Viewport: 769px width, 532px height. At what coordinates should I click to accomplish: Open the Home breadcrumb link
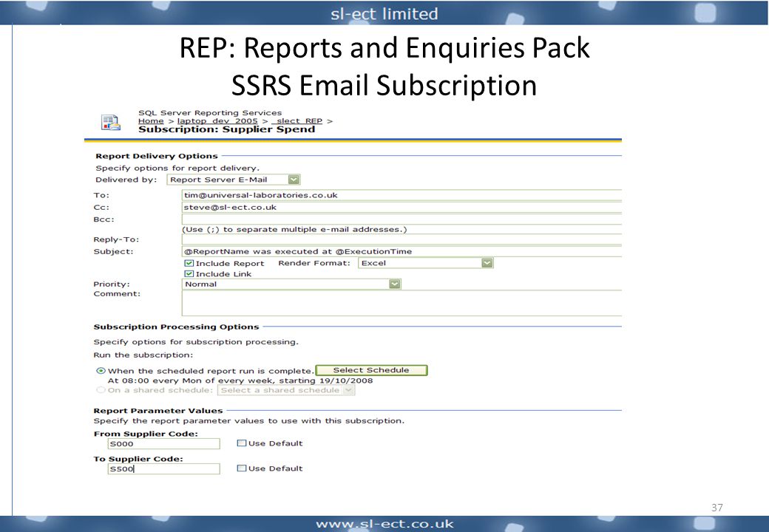pos(151,121)
